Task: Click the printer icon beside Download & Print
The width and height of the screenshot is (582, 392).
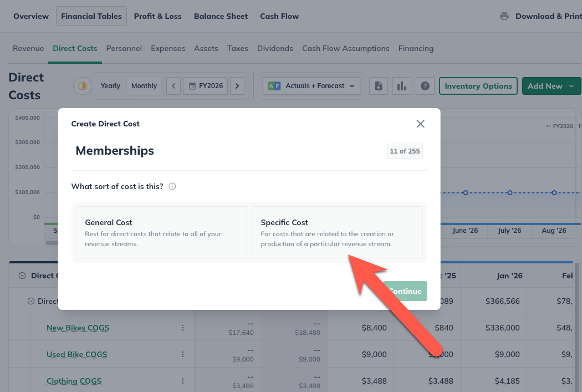Action: pos(504,16)
